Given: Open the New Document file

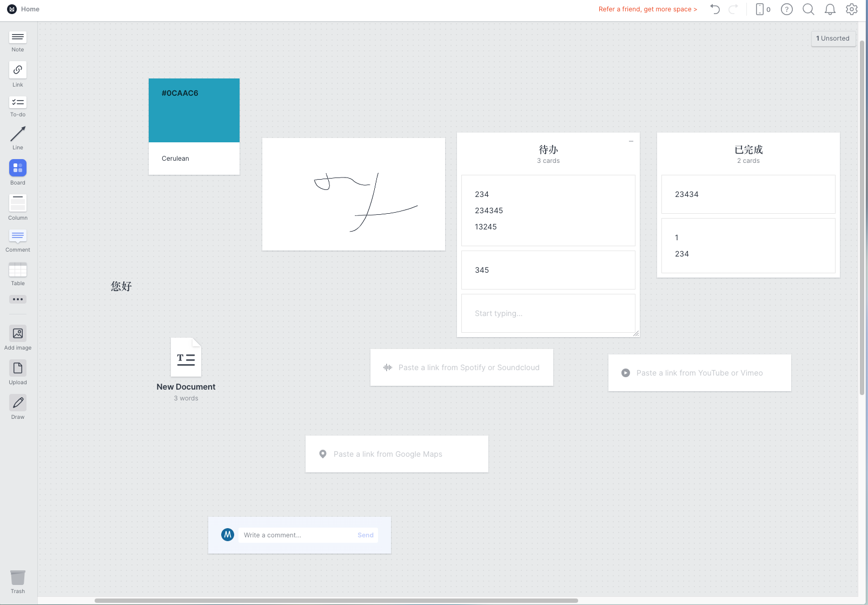Looking at the screenshot, I should pos(186,358).
